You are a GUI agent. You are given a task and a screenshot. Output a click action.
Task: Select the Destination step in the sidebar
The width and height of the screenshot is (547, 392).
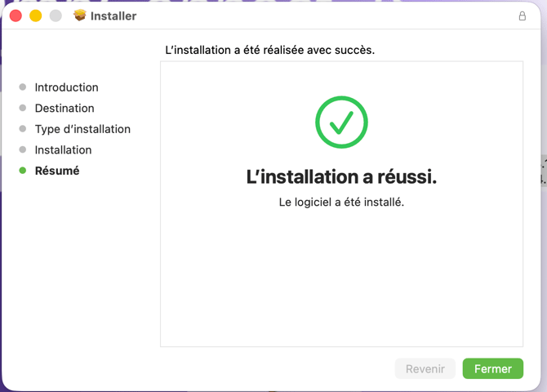click(x=64, y=108)
